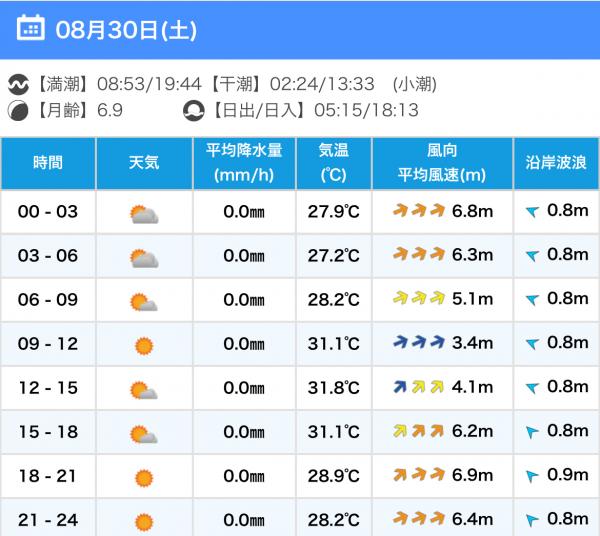Click the calendar icon beside 08月30日

pyautogui.click(x=31, y=28)
